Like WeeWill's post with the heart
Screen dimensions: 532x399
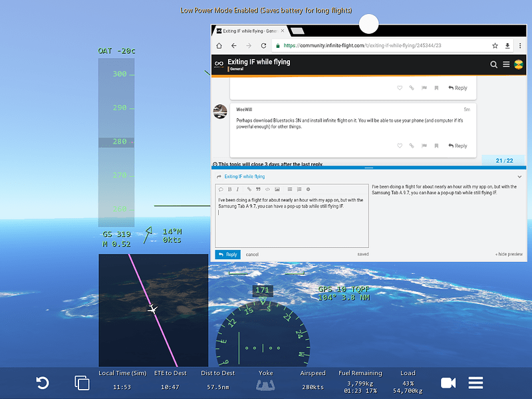click(400, 146)
